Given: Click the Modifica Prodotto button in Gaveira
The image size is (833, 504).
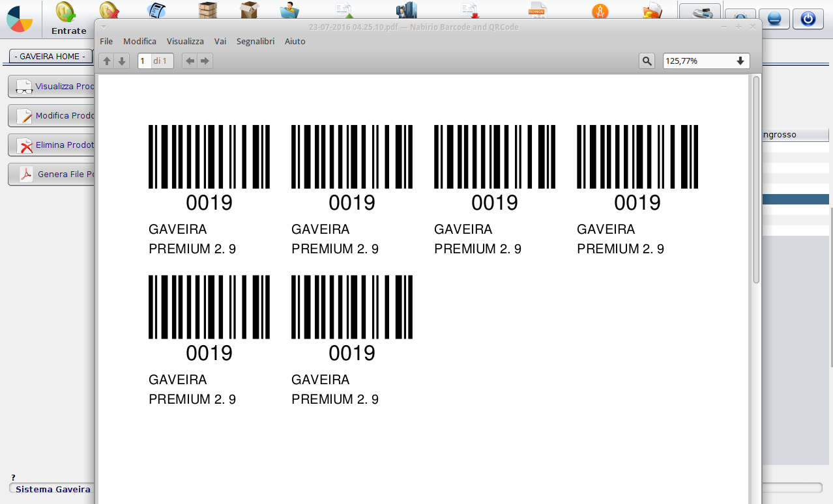Looking at the screenshot, I should coord(52,115).
